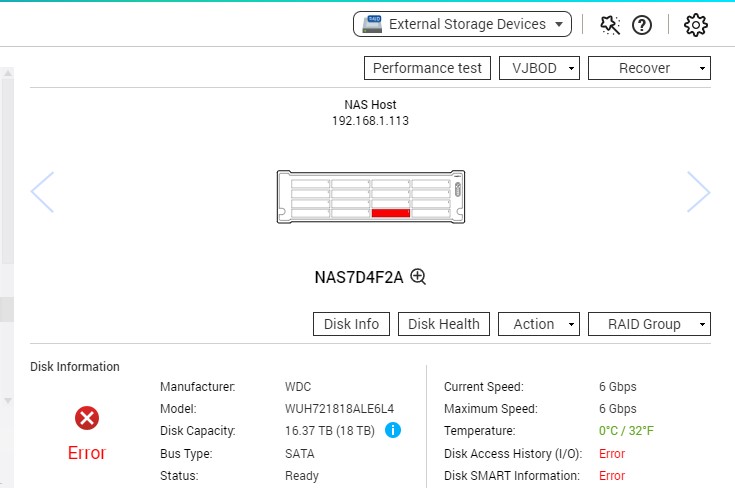This screenshot has height=488, width=735.
Task: Zoom into NAS7D4F2A with magnifier icon
Action: tap(419, 277)
